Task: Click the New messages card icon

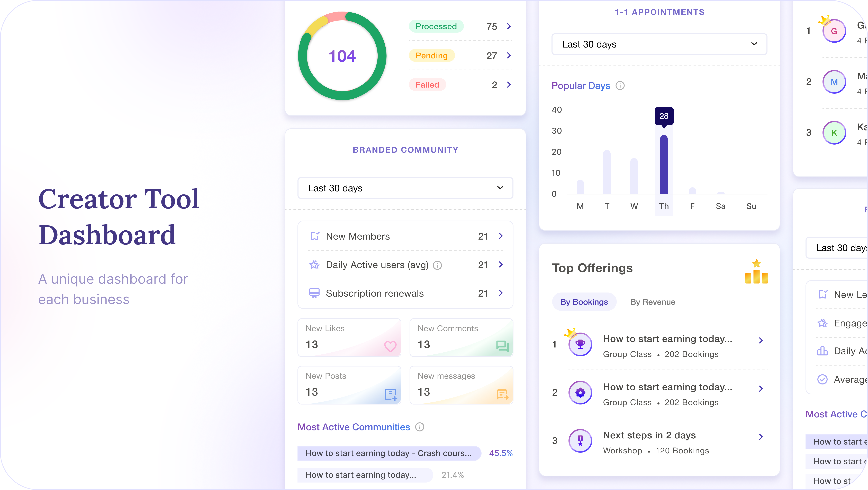Action: tap(502, 394)
